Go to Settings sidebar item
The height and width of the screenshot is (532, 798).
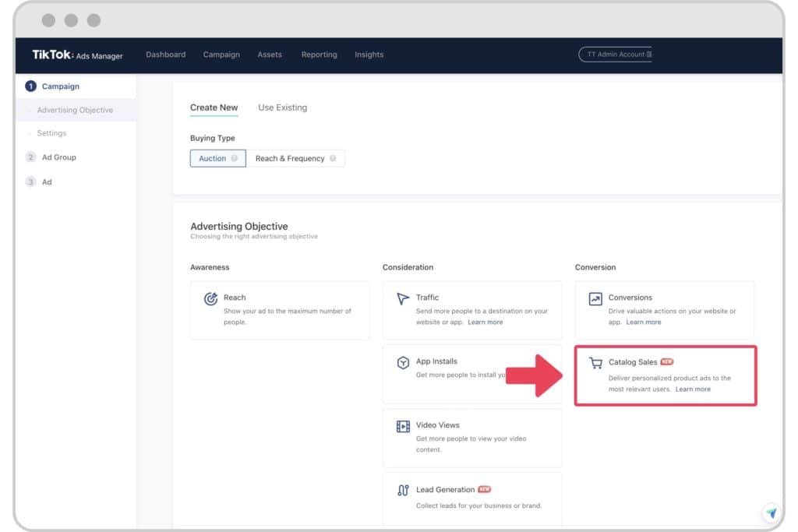(x=51, y=133)
